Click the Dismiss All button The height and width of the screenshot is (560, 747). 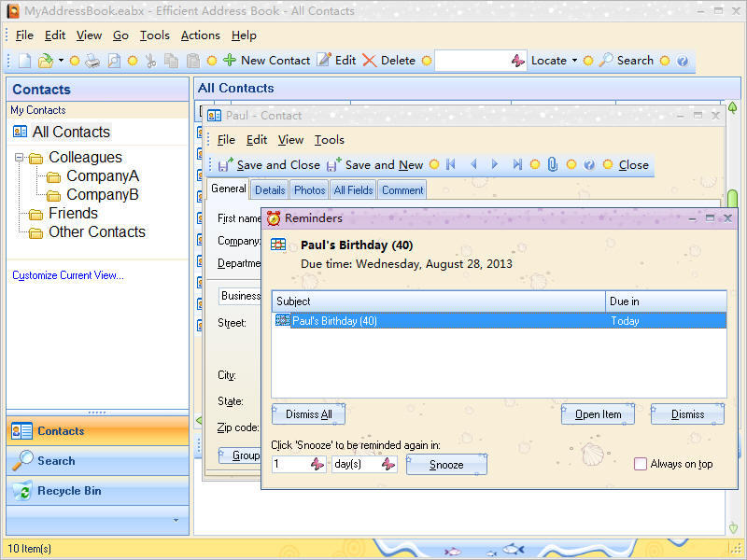pos(309,414)
